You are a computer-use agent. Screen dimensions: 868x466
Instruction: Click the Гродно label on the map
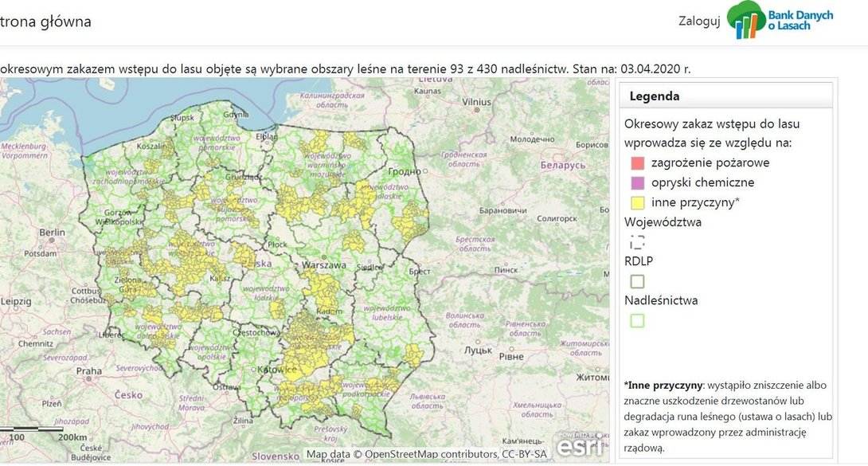405,171
